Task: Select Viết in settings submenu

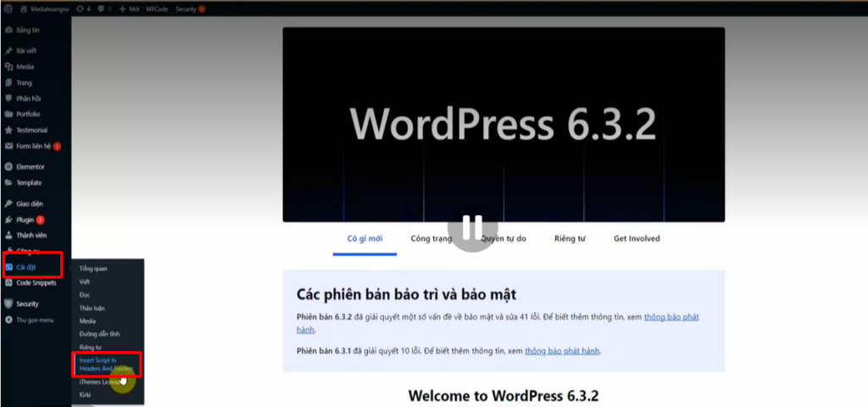Action: pyautogui.click(x=84, y=282)
